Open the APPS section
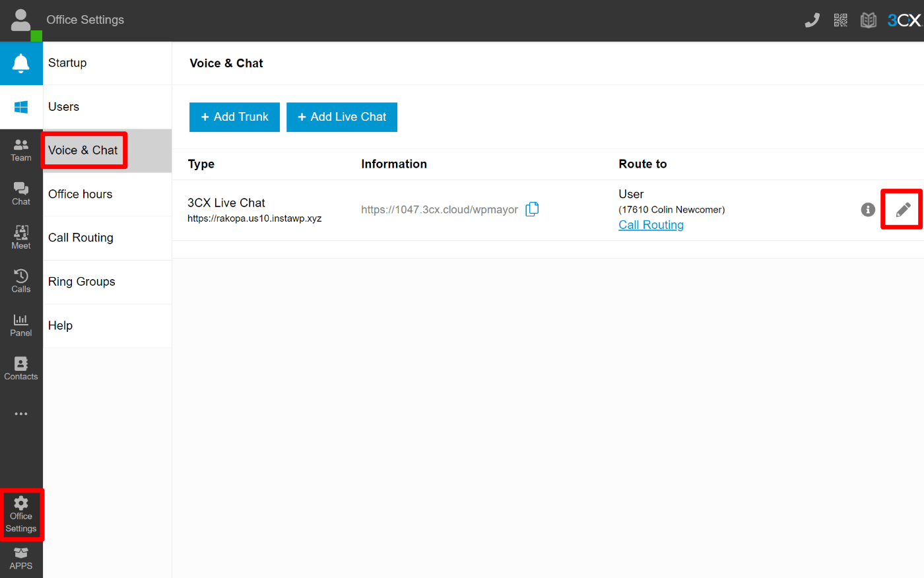 pos(21,559)
